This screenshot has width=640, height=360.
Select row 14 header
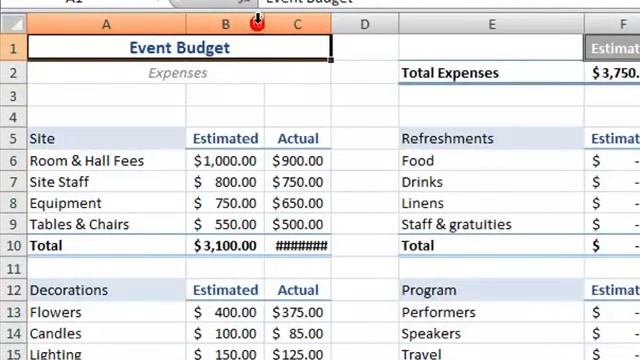13,333
